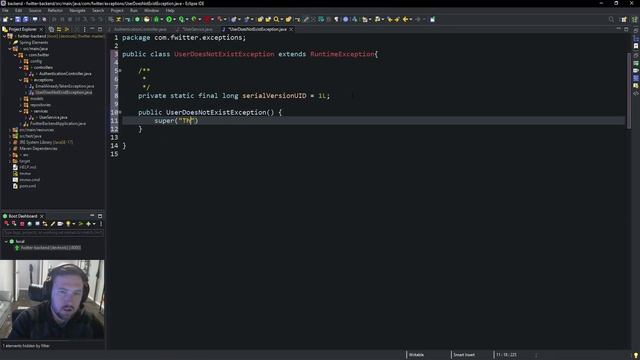
Task: Click the Last Edit Location toolbar icon
Action: (390, 19)
